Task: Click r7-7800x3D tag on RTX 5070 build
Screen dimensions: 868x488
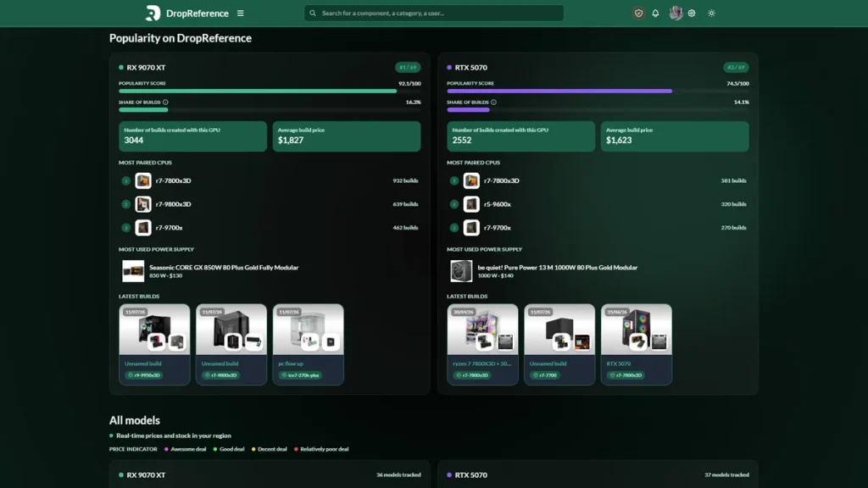Action: [626, 375]
